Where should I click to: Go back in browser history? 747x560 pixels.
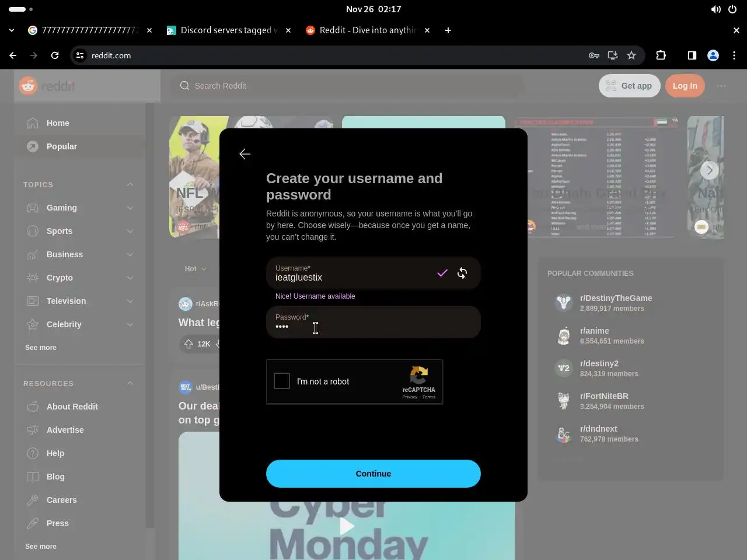point(13,55)
